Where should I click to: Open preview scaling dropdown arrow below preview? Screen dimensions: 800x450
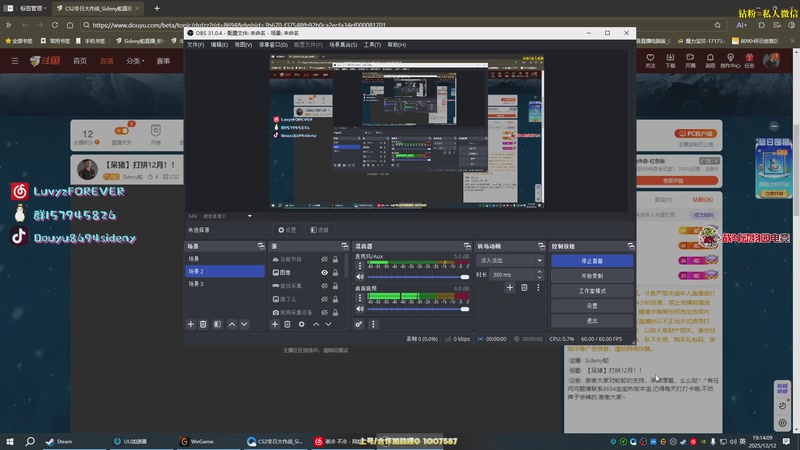(249, 216)
